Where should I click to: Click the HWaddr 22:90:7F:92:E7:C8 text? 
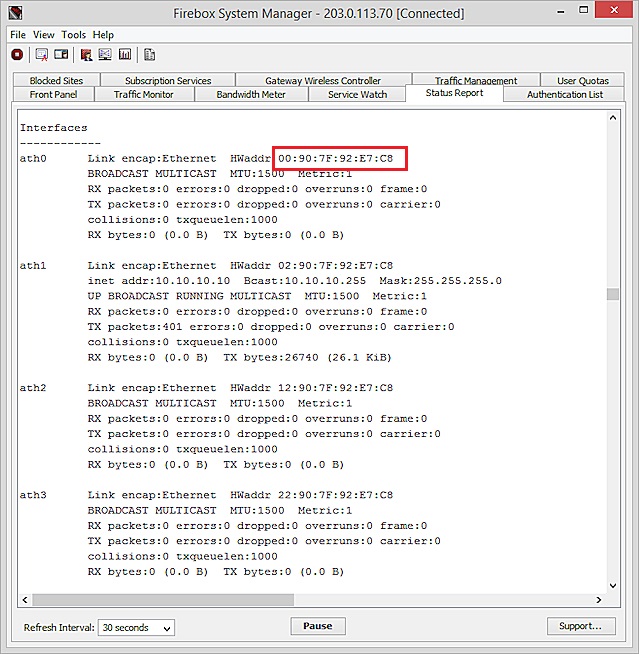pyautogui.click(x=312, y=495)
